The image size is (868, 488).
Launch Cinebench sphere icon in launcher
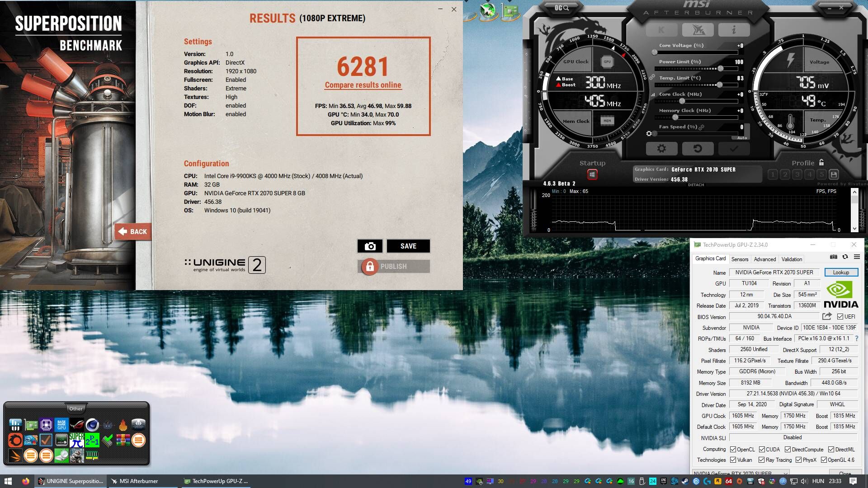92,425
